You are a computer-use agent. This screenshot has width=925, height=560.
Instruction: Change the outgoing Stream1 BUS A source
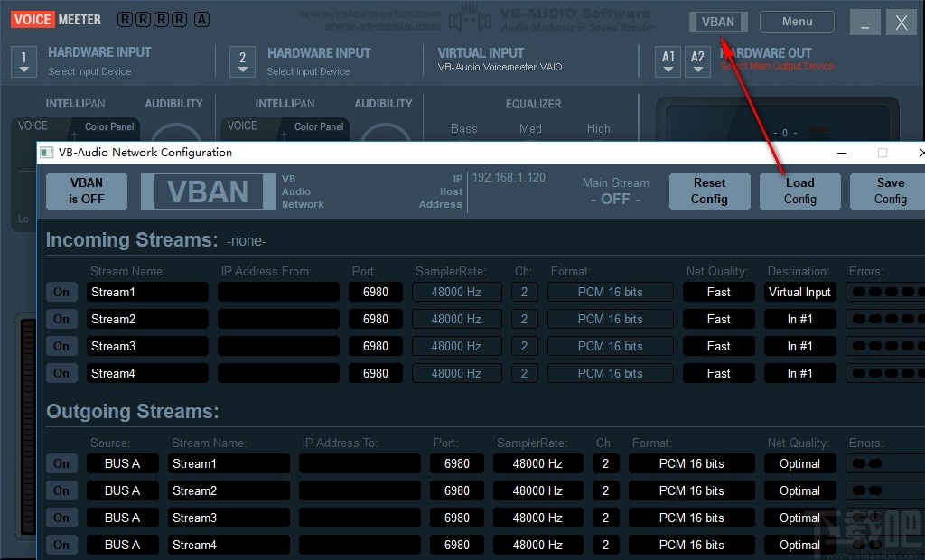point(123,463)
